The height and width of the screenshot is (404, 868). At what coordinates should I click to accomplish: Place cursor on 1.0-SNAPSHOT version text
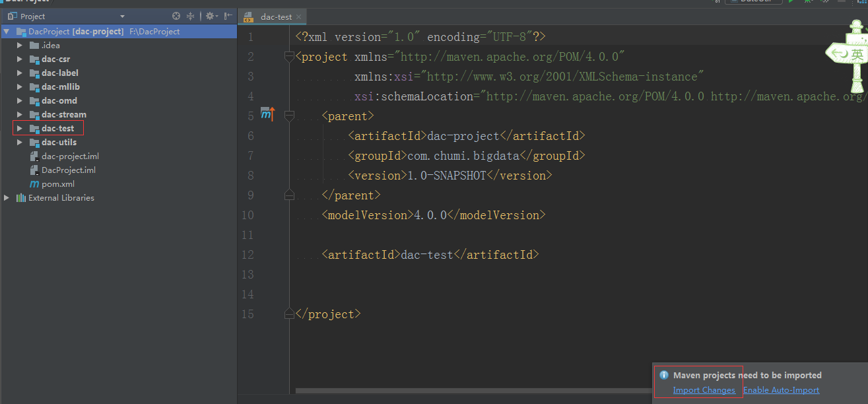[x=446, y=176]
